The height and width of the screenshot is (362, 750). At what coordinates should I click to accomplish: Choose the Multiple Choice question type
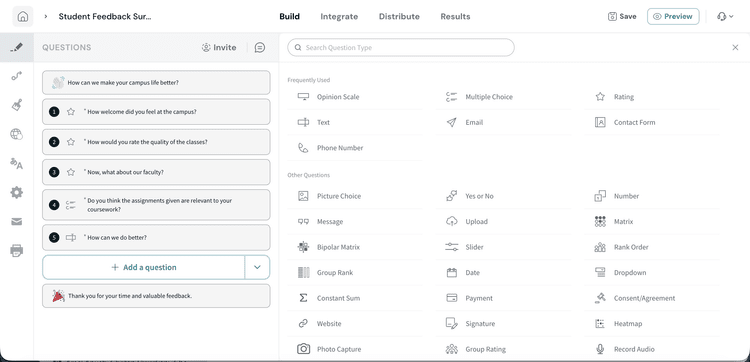click(x=504, y=97)
